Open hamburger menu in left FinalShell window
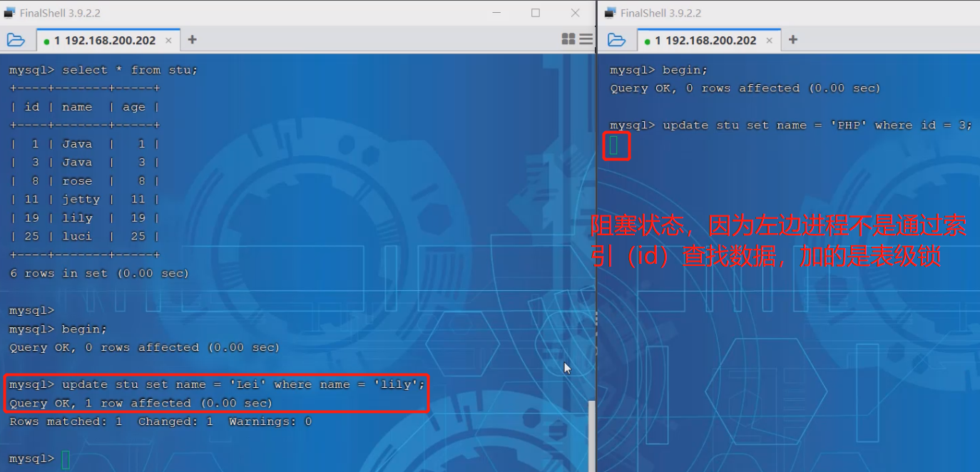 (586, 39)
